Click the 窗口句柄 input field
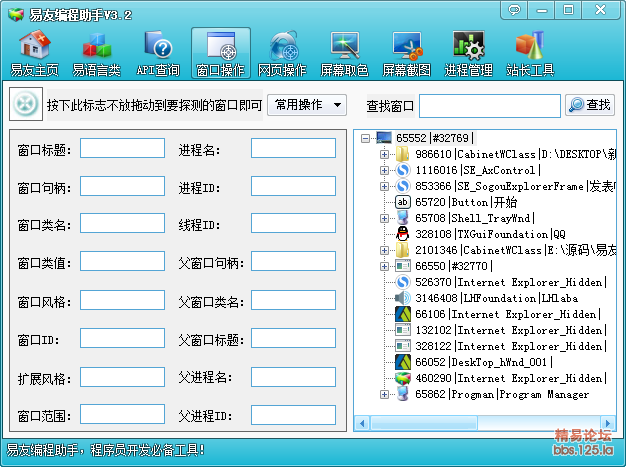 [x=123, y=186]
